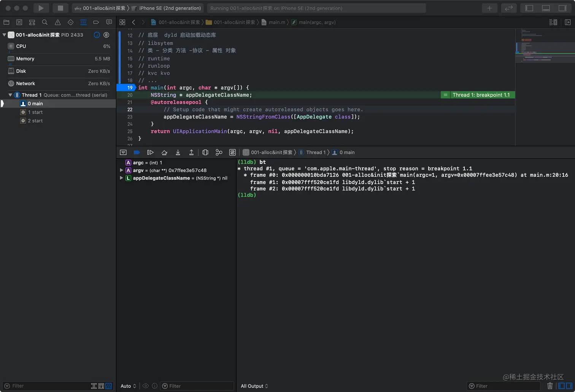Select stack frame 1 start
The image size is (575, 392).
(58, 112)
